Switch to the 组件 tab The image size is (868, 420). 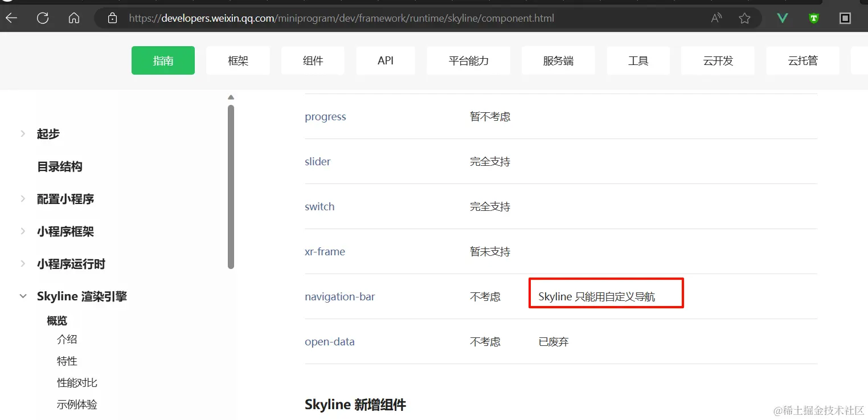(x=313, y=60)
